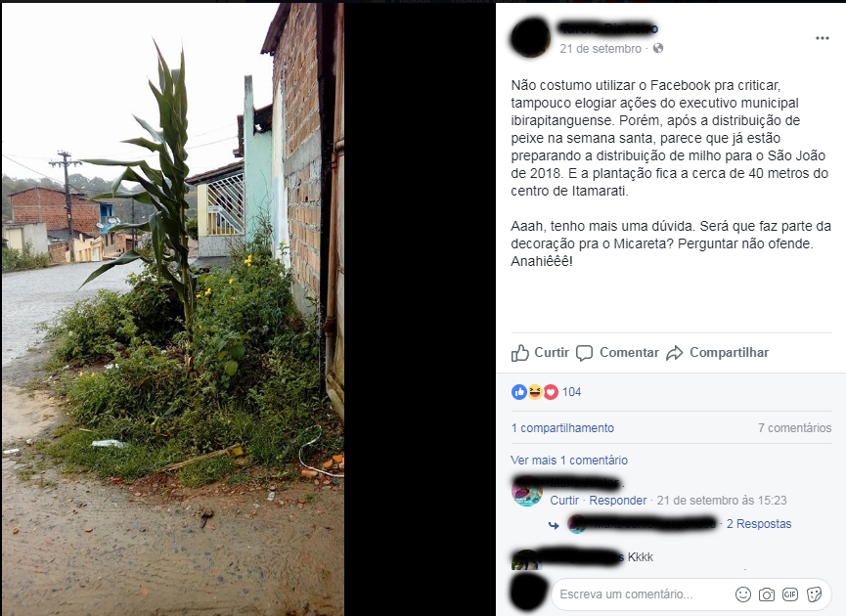Expand Ver mais 1 comentário
The image size is (846, 616).
[x=569, y=461]
